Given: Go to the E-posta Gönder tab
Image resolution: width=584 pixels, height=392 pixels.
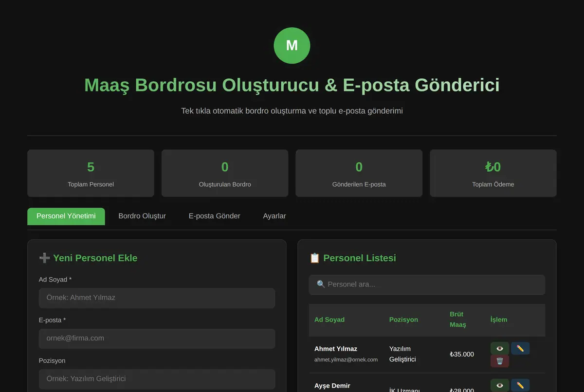Looking at the screenshot, I should point(215,216).
